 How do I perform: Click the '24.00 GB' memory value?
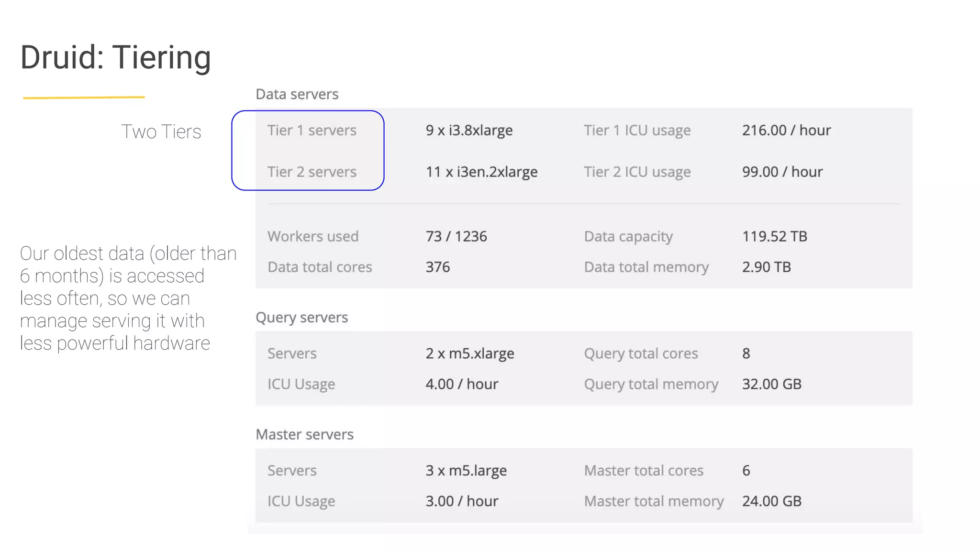click(x=772, y=501)
